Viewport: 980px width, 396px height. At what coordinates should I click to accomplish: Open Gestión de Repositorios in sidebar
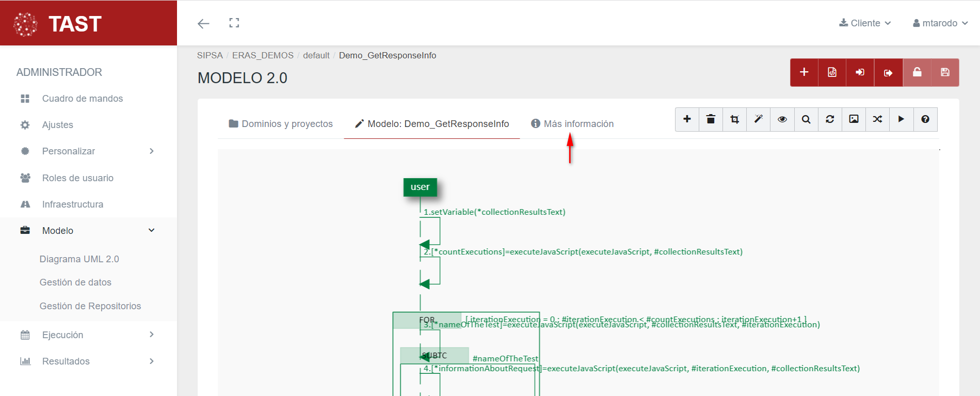90,306
